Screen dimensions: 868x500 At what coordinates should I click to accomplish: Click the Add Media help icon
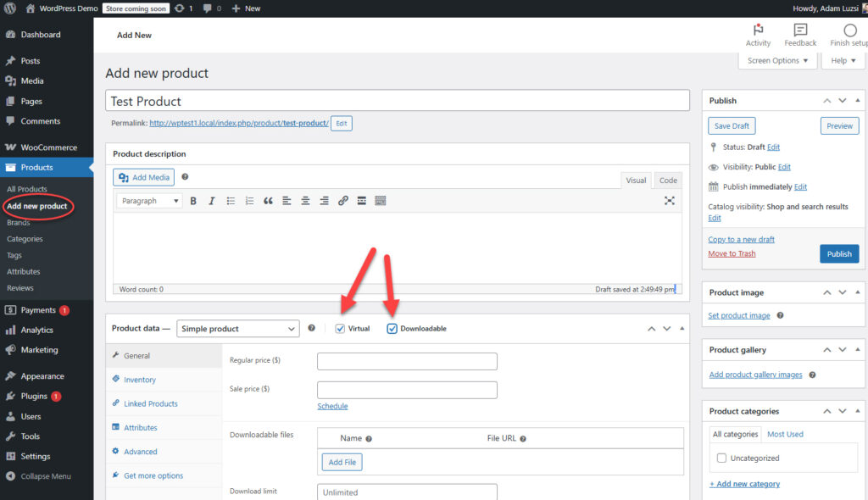click(x=185, y=176)
